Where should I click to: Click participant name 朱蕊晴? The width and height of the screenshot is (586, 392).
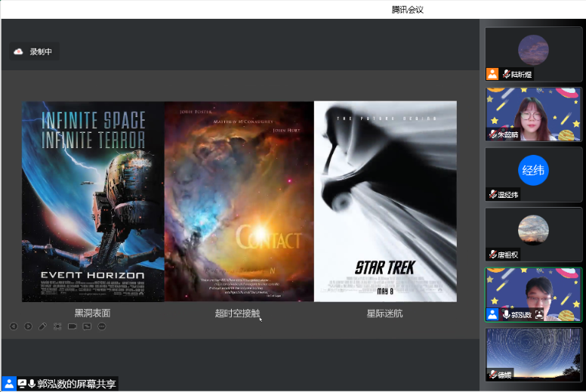coord(508,134)
